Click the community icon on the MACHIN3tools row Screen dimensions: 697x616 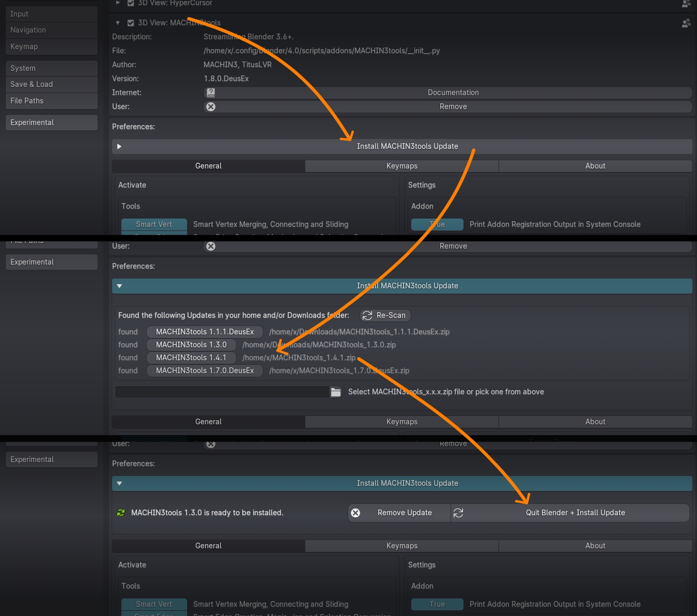(686, 23)
